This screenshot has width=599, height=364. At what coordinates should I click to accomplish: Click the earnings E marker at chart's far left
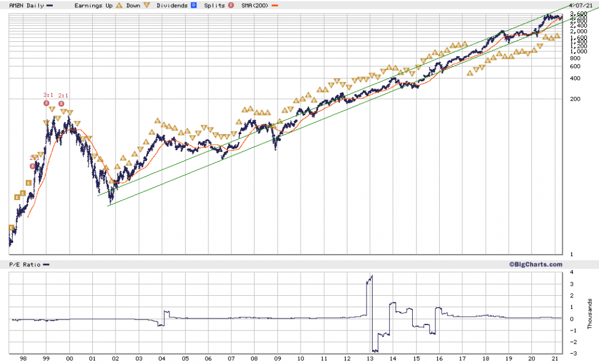pos(11,227)
